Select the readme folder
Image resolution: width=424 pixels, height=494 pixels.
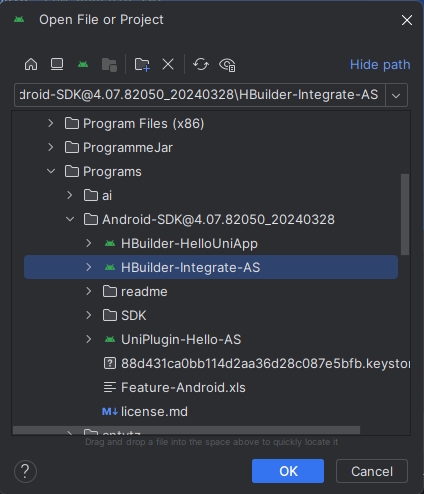(x=211, y=291)
